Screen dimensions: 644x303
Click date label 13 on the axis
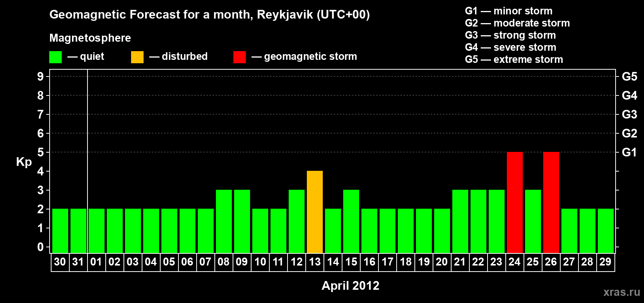pyautogui.click(x=315, y=262)
